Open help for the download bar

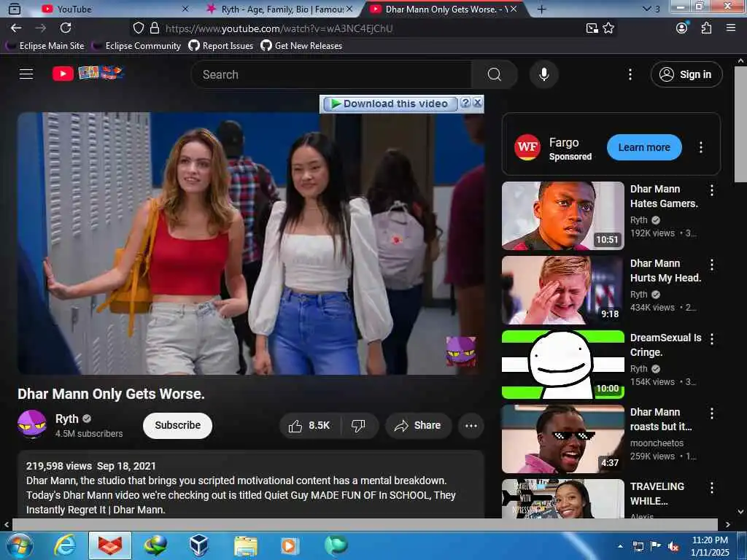(x=466, y=103)
